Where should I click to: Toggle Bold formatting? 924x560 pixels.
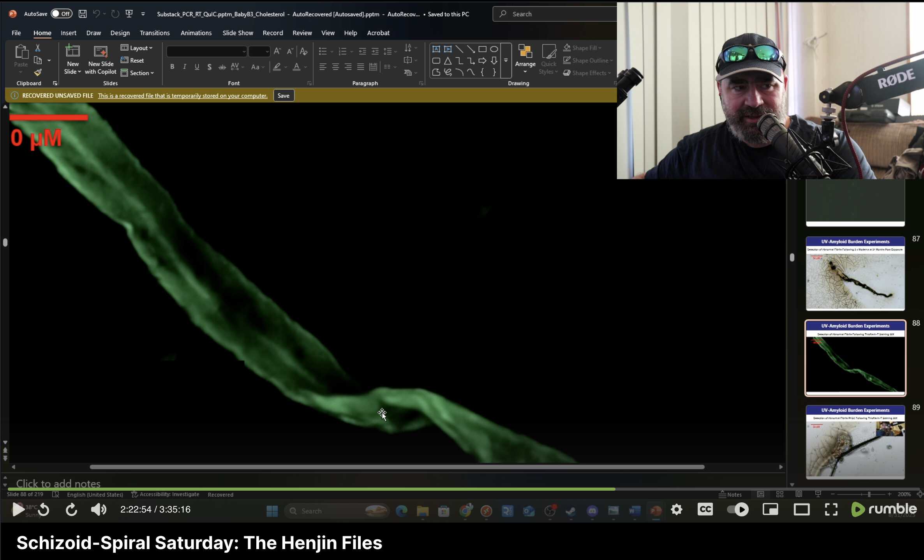point(172,67)
